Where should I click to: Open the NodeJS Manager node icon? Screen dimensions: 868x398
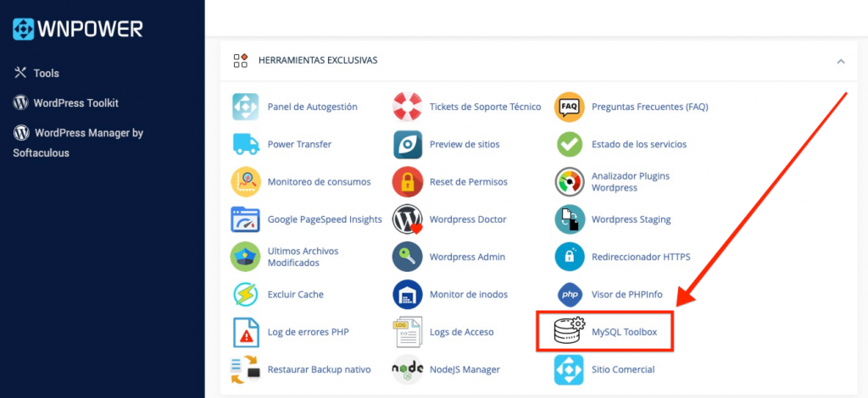(408, 369)
